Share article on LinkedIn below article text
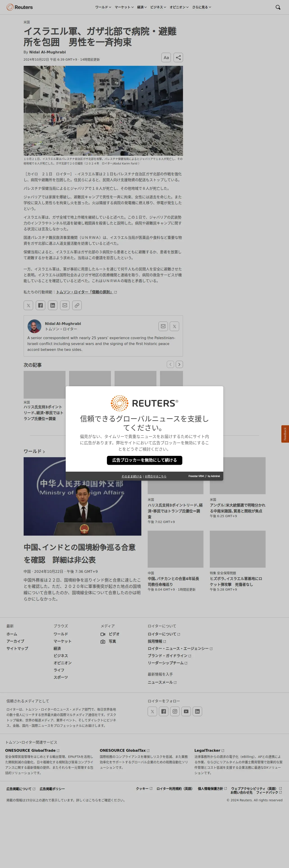289x868 pixels. (52, 305)
